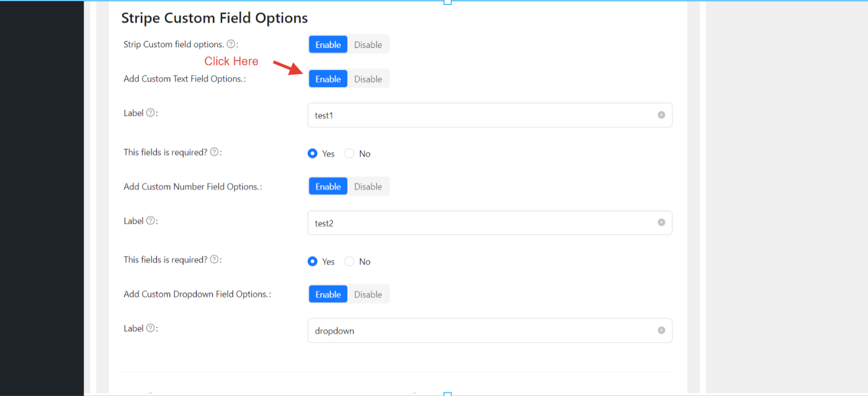Disable Add Custom Number Field Options
This screenshot has width=868, height=396.
368,187
